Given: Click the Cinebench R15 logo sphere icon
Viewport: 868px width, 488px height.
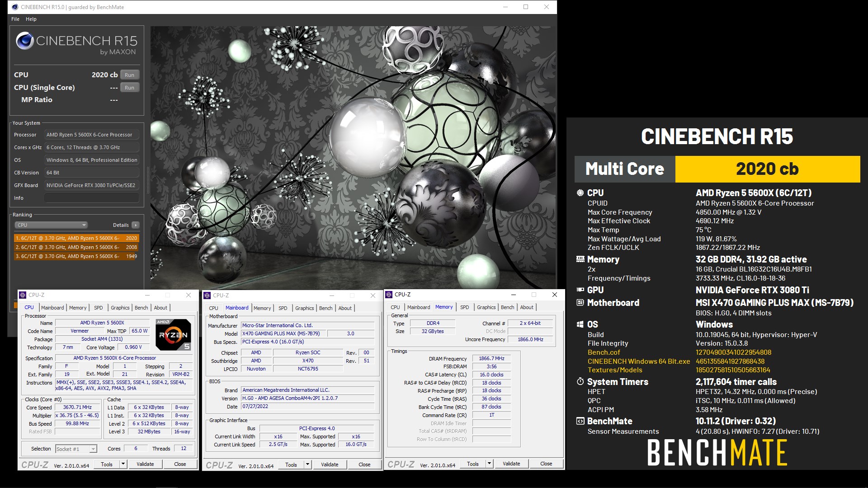Looking at the screenshot, I should pos(25,41).
